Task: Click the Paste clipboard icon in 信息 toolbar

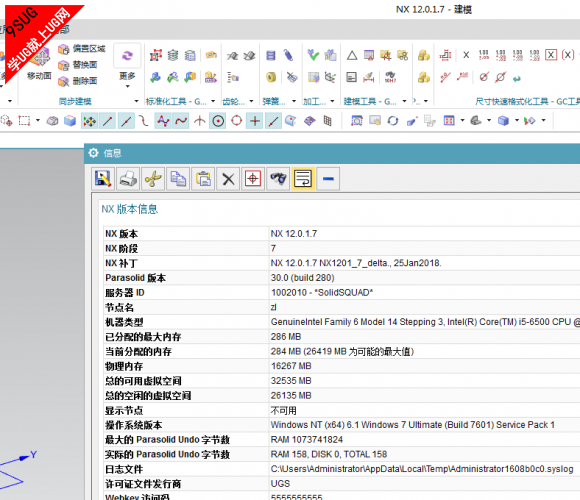Action: 203,179
